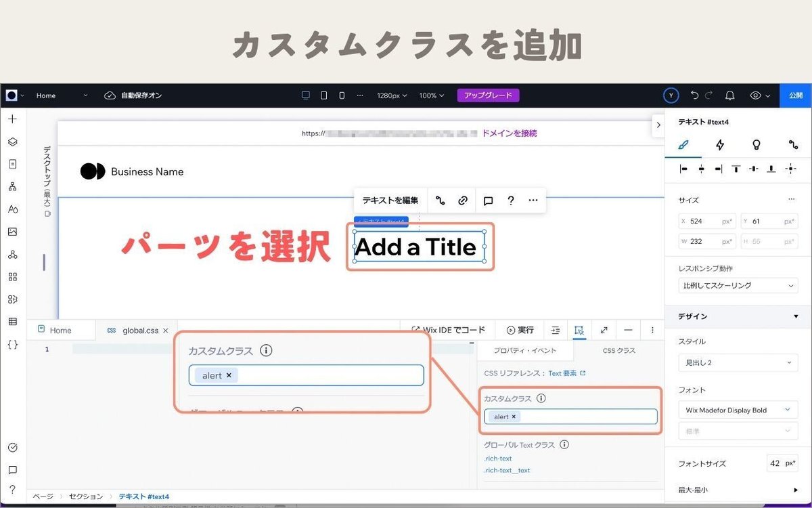Open the lightning interactions tab icon

click(x=720, y=144)
